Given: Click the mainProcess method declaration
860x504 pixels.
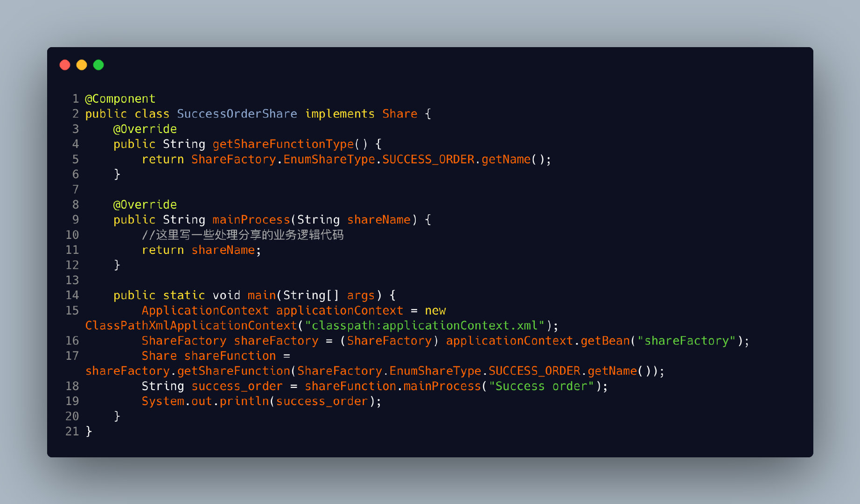Looking at the screenshot, I should click(x=252, y=220).
